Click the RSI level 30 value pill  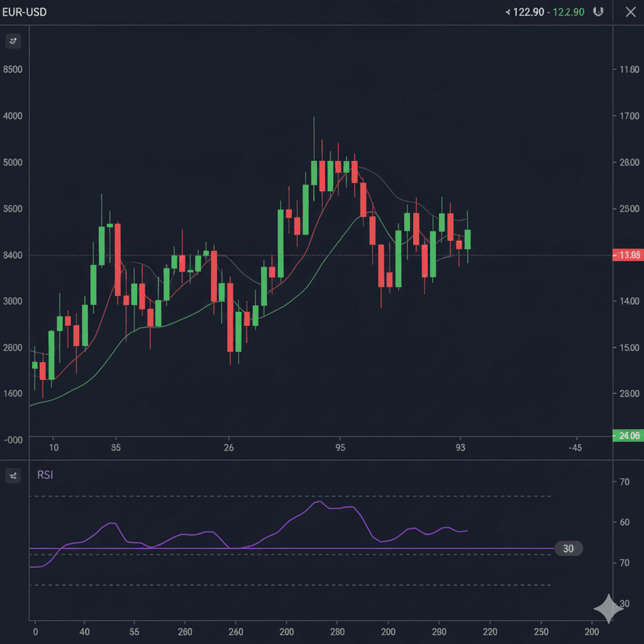pyautogui.click(x=568, y=548)
